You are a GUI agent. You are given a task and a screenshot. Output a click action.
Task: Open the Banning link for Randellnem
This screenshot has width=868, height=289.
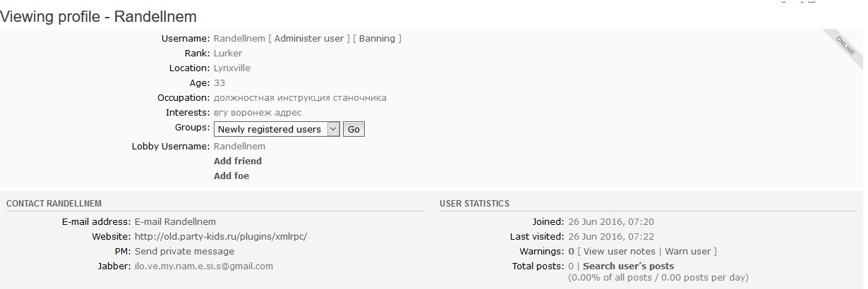pyautogui.click(x=377, y=39)
